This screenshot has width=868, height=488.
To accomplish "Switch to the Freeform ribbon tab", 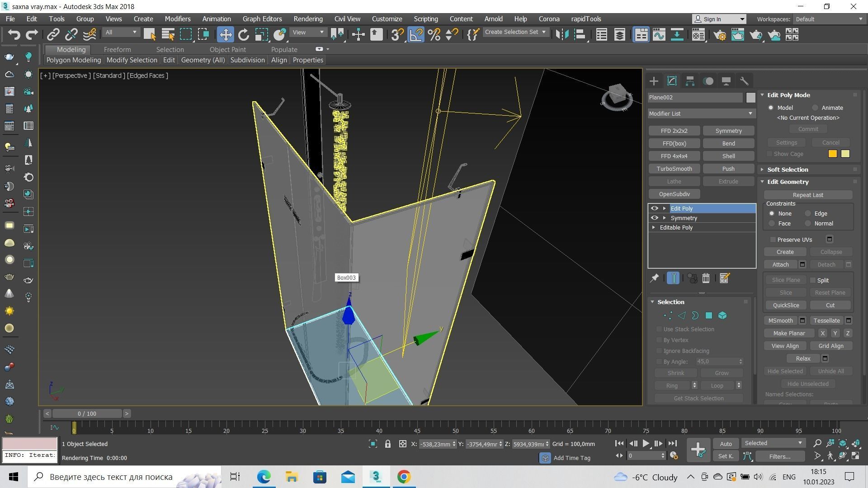I will [117, 49].
